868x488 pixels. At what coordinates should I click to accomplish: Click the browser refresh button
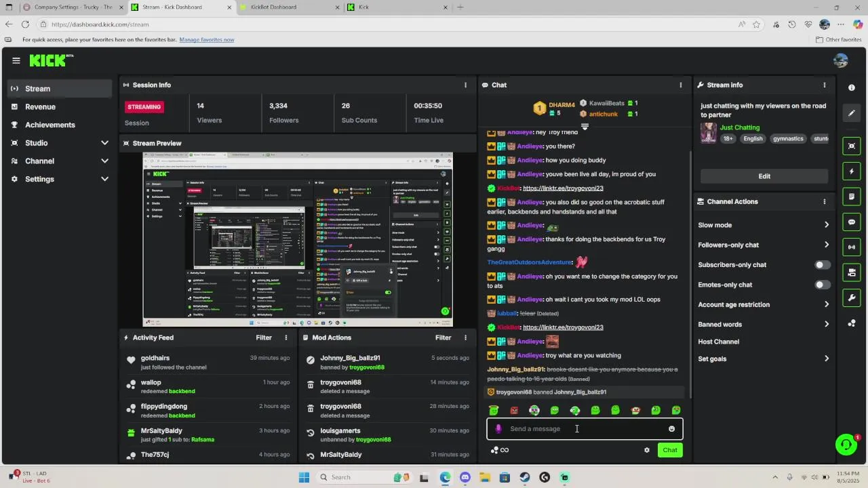pyautogui.click(x=25, y=24)
